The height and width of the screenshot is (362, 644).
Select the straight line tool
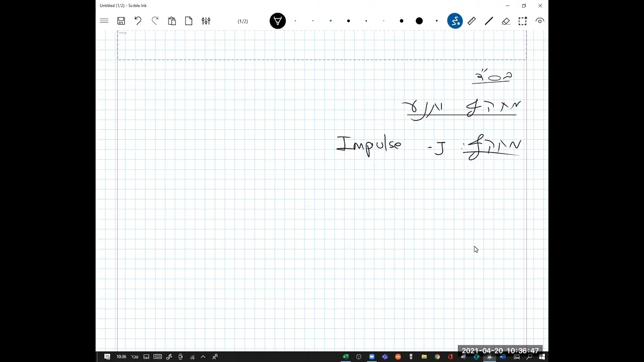pos(489,21)
